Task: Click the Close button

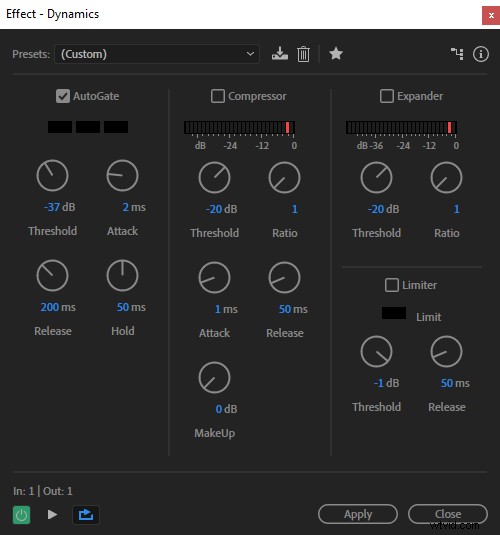Action: point(448,514)
